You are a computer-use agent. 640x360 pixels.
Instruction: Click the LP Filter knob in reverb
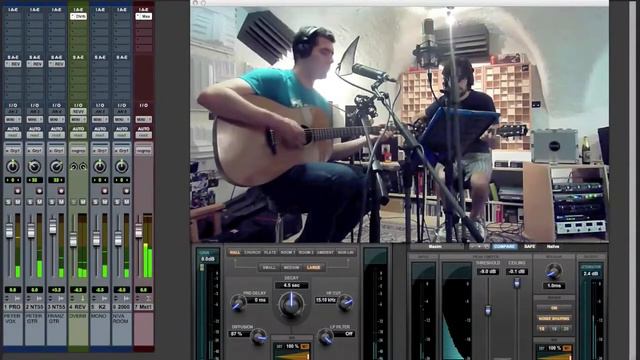click(325, 337)
